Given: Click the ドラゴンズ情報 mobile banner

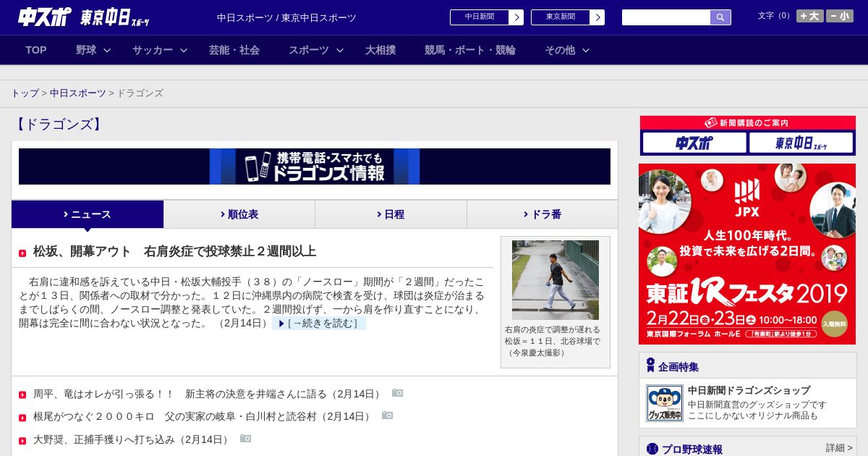Looking at the screenshot, I should (315, 166).
